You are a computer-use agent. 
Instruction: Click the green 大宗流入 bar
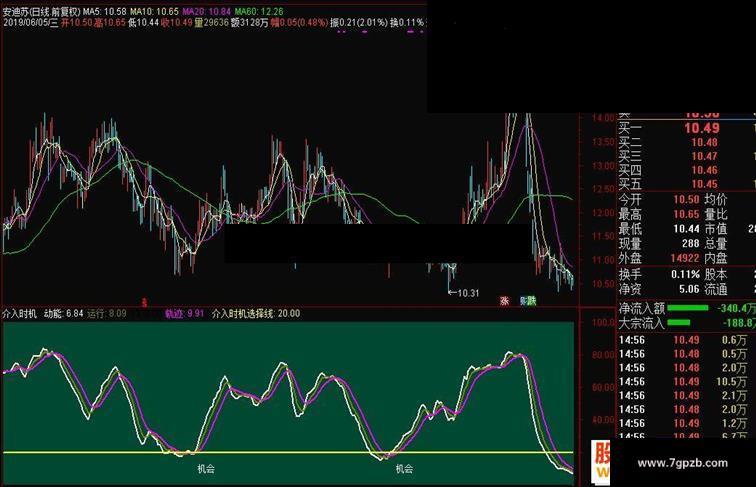tap(679, 323)
